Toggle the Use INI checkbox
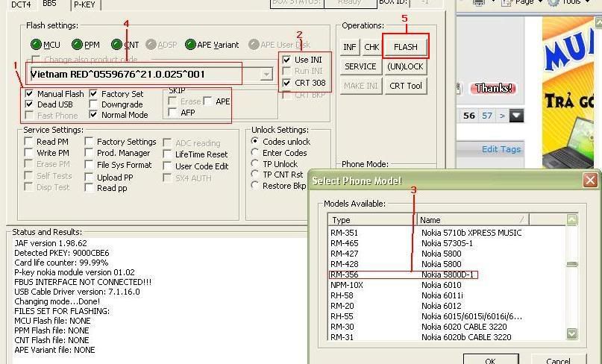 point(286,60)
